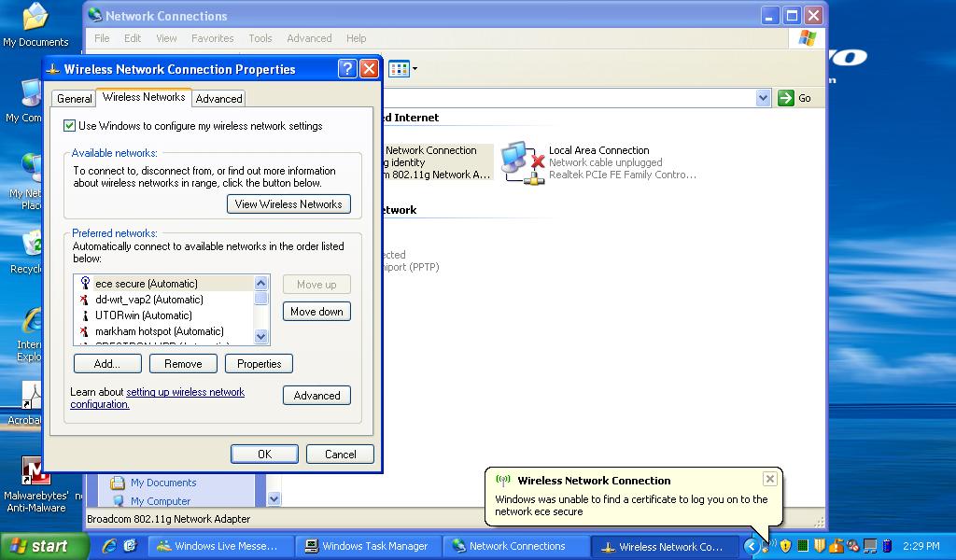Screen dimensions: 956x560
Task: Select the dd-wrt_vap2 (Automatic) network
Action: [x=163, y=300]
